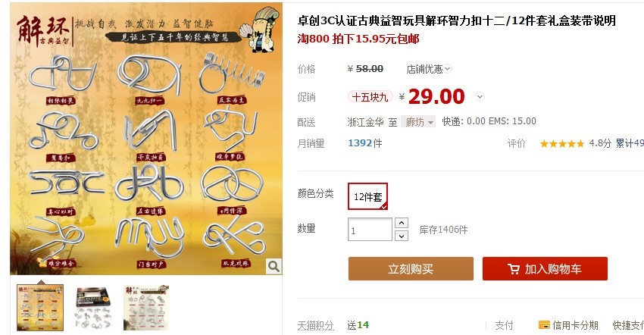This screenshot has width=644, height=335.
Task: Select the first product thumbnail
Action: (x=40, y=308)
